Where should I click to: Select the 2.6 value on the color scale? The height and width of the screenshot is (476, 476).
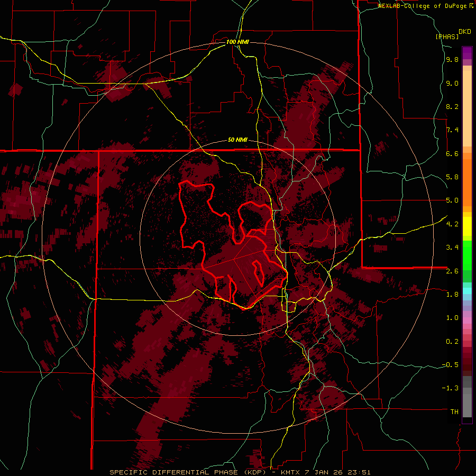[x=452, y=271]
